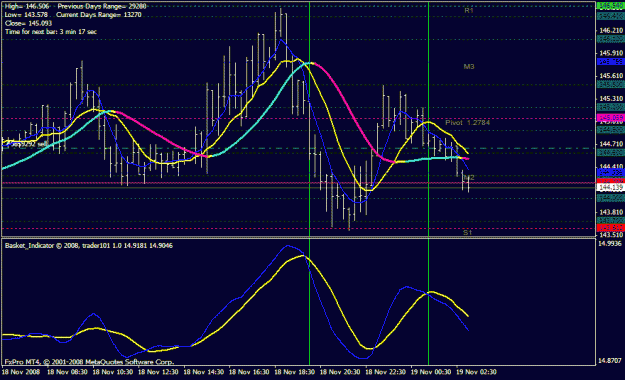
Task: Click the magenta pivot price tag on axis
Action: tap(610, 118)
